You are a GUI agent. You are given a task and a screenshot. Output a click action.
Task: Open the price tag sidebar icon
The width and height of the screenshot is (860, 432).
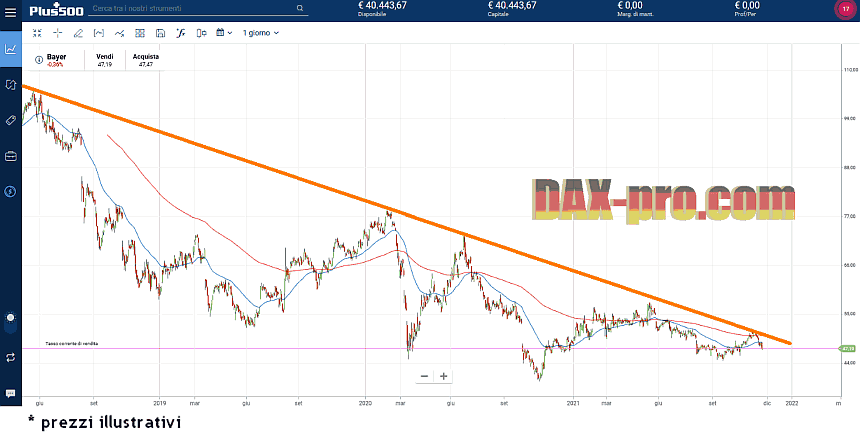[10, 120]
